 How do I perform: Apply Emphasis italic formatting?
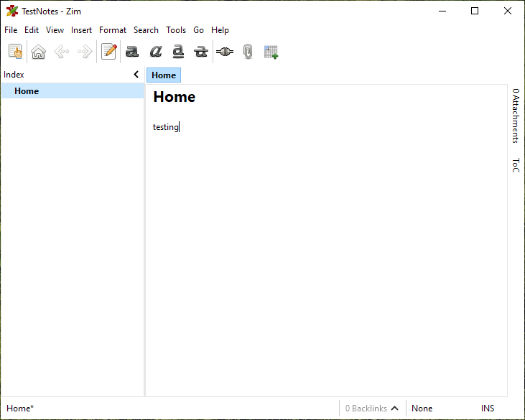156,52
